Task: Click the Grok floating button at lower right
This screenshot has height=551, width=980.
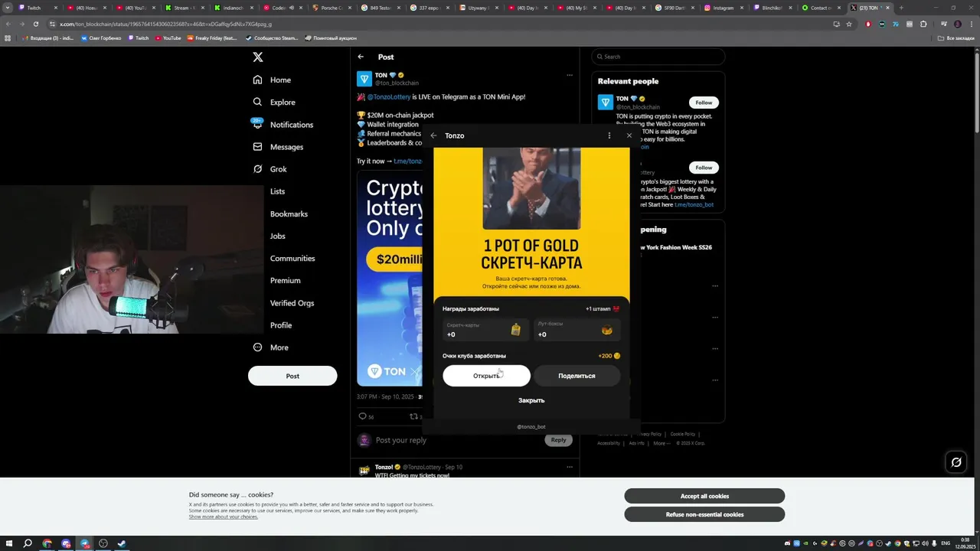Action: pyautogui.click(x=956, y=461)
